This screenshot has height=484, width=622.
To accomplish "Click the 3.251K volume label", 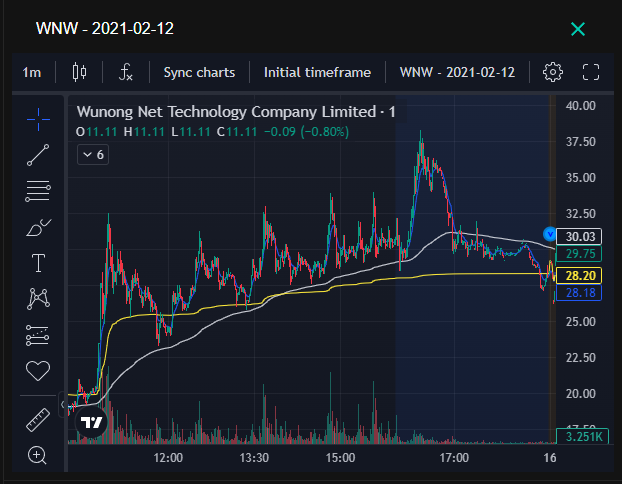I will [582, 436].
